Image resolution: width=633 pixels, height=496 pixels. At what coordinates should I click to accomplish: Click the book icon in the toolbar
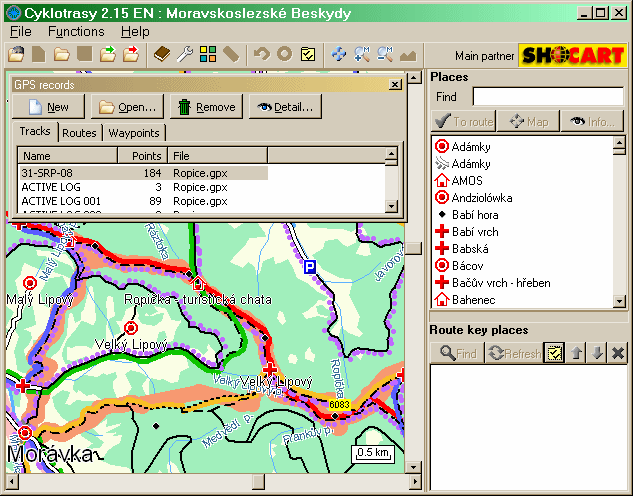point(163,54)
